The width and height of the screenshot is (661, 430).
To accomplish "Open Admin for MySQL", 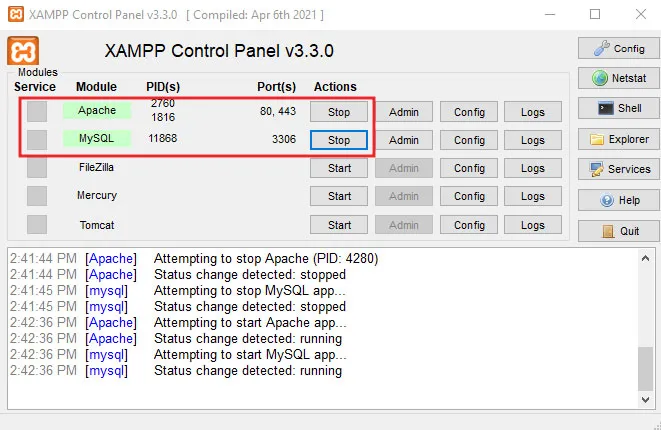I will click(404, 140).
